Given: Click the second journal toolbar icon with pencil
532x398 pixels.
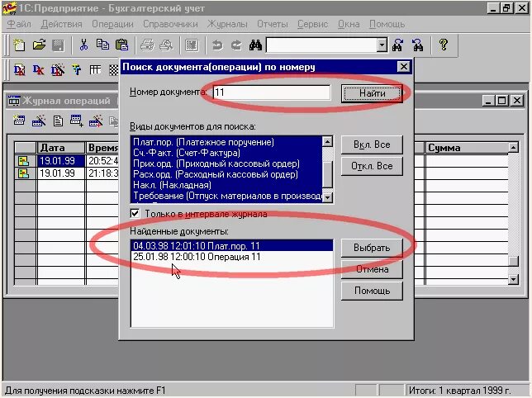Looking at the screenshot, I should (39, 121).
